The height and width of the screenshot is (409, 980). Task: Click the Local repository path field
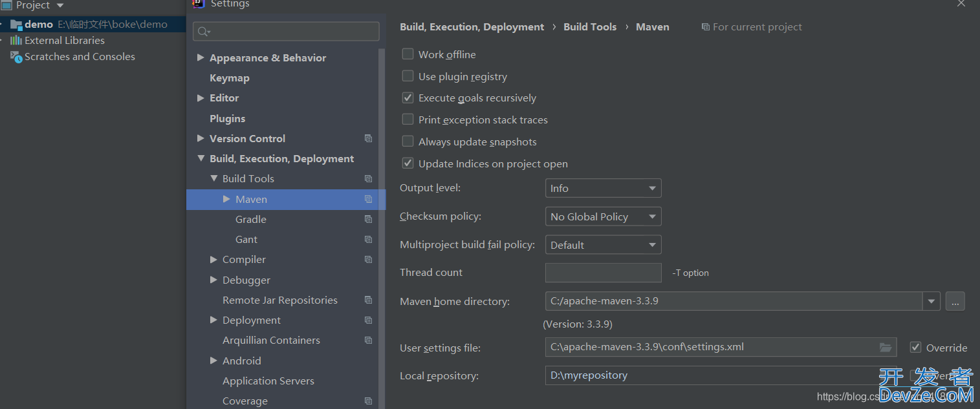pos(721,375)
